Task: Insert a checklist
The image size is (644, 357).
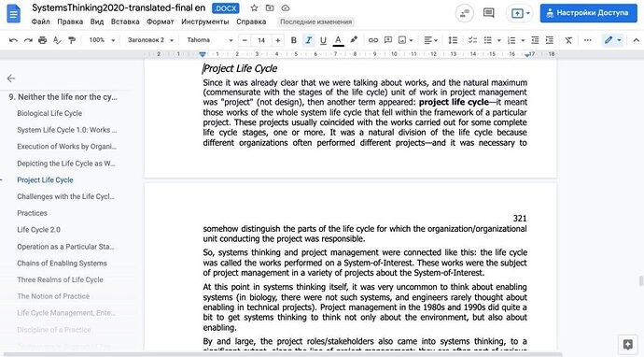Action: tap(472, 40)
